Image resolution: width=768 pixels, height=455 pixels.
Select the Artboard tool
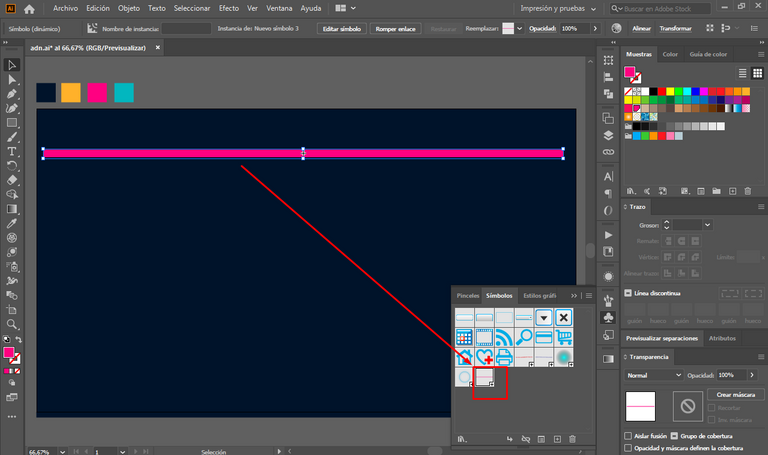pos(12,310)
